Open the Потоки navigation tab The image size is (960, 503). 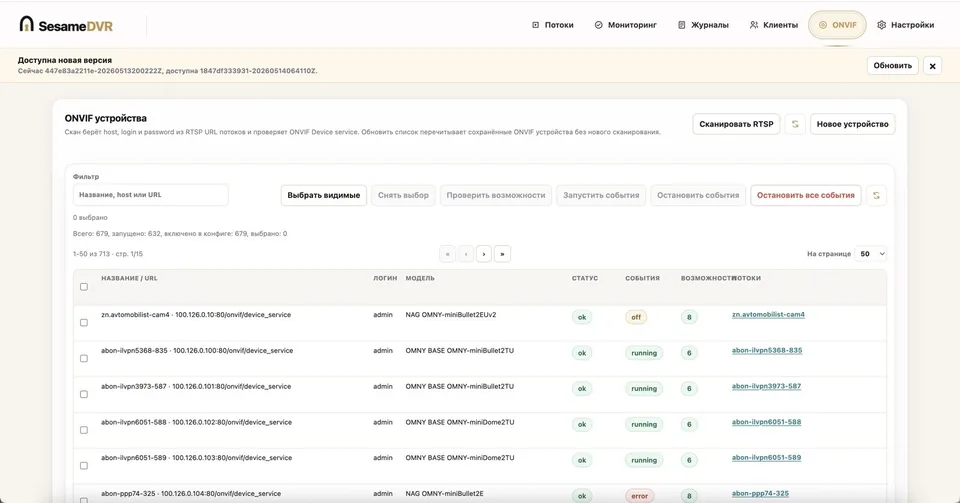click(553, 25)
